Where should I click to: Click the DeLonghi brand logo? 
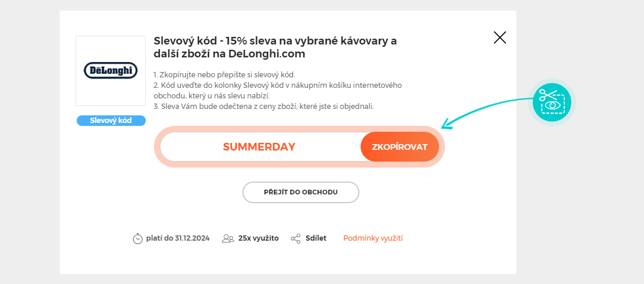tap(111, 71)
